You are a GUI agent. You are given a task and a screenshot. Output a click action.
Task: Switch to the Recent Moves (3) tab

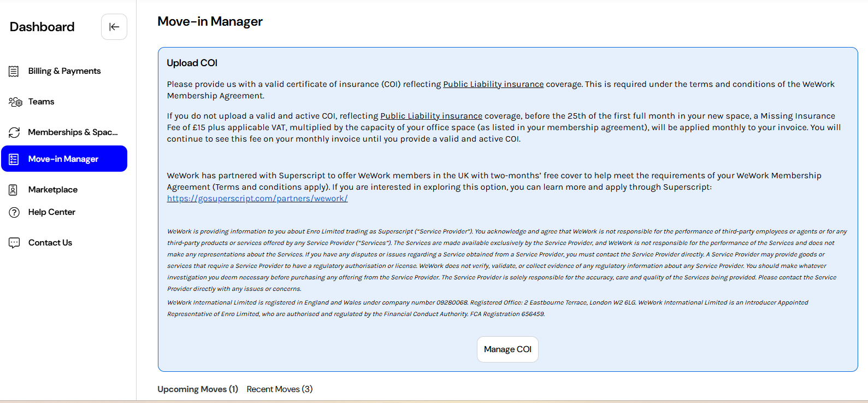coord(280,389)
